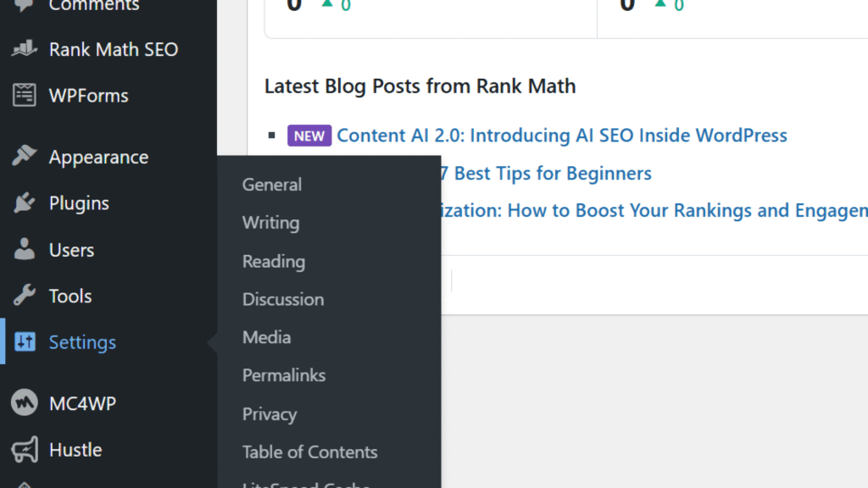Open Table of Contents settings
The width and height of the screenshot is (868, 488).
pos(309,452)
